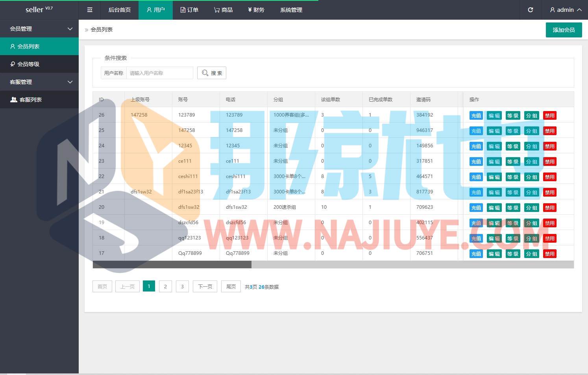Expand the admin account dropdown
Viewport: 588px width, 375px height.
(x=566, y=10)
